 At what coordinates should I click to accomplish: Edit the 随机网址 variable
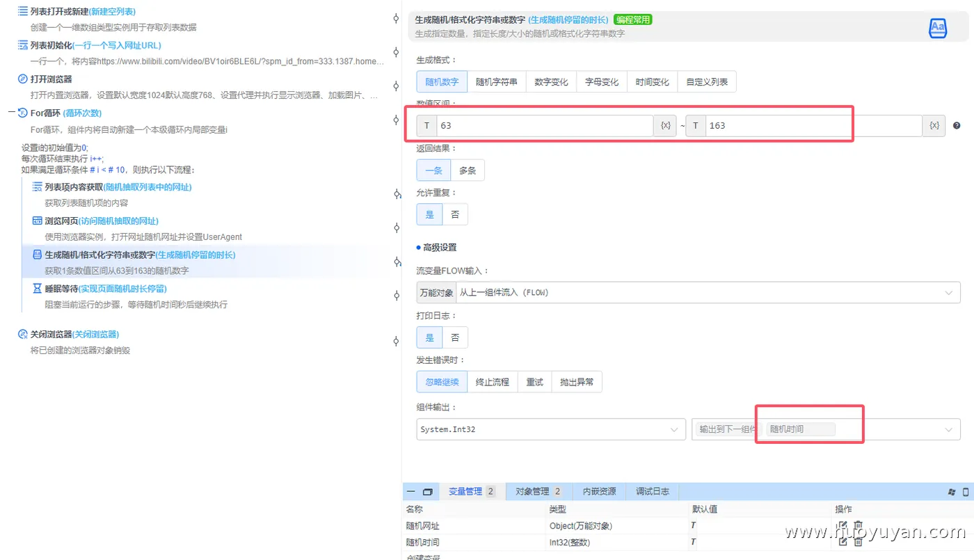point(843,526)
